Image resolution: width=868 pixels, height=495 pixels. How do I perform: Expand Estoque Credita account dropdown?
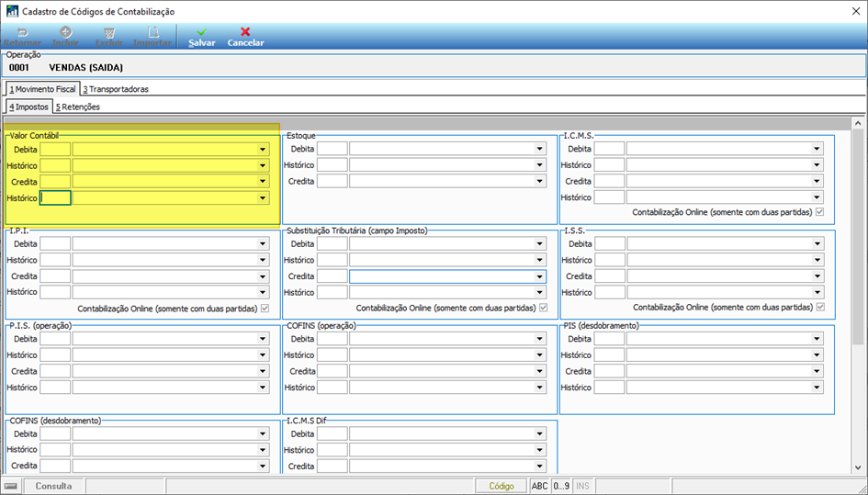tap(540, 181)
